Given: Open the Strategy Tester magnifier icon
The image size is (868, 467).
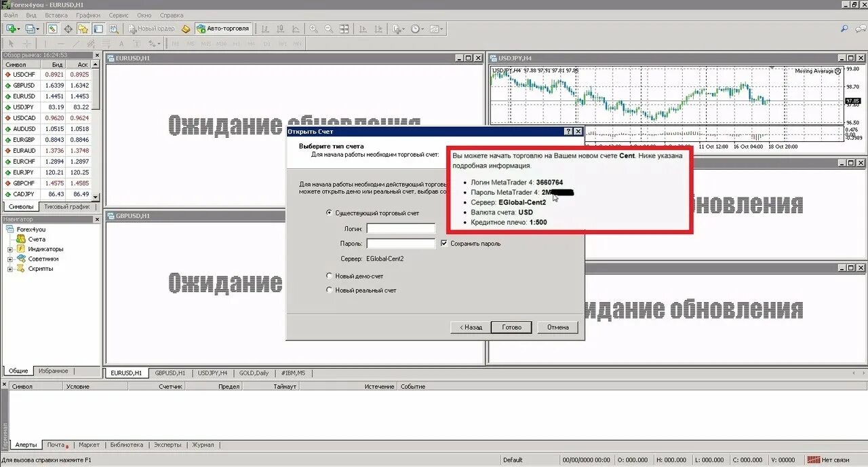Looking at the screenshot, I should [114, 29].
